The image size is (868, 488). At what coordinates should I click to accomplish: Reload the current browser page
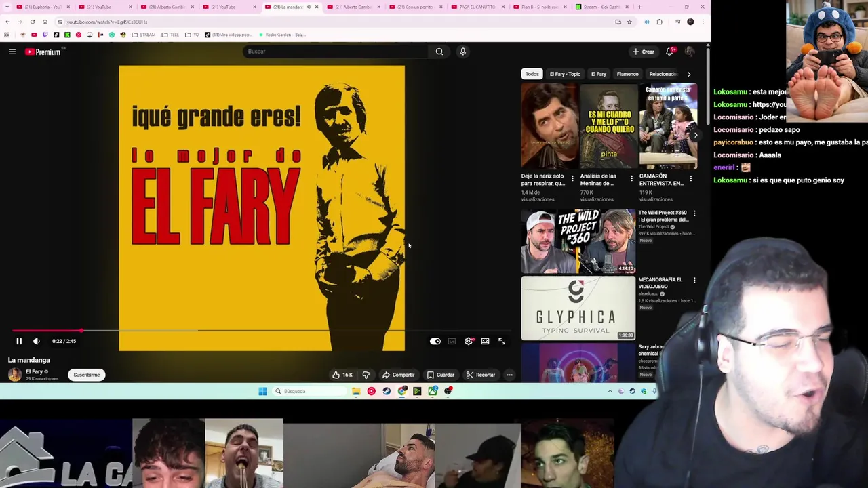click(x=33, y=22)
